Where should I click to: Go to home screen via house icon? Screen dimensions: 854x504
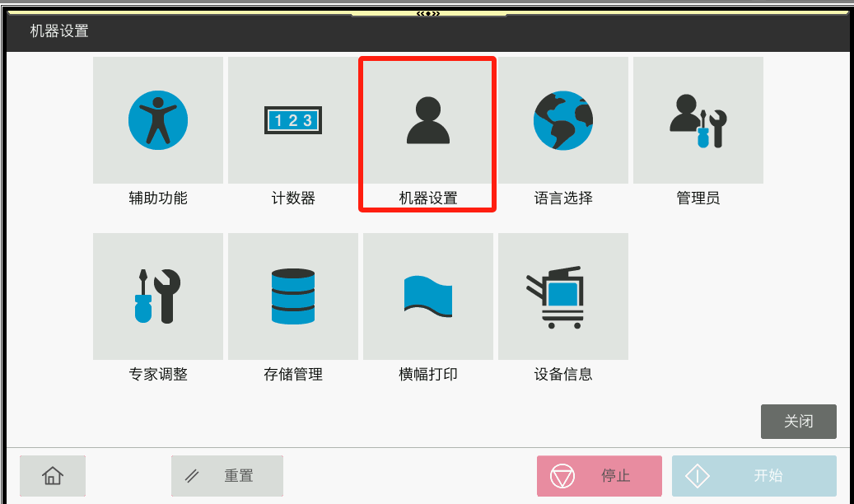point(53,476)
